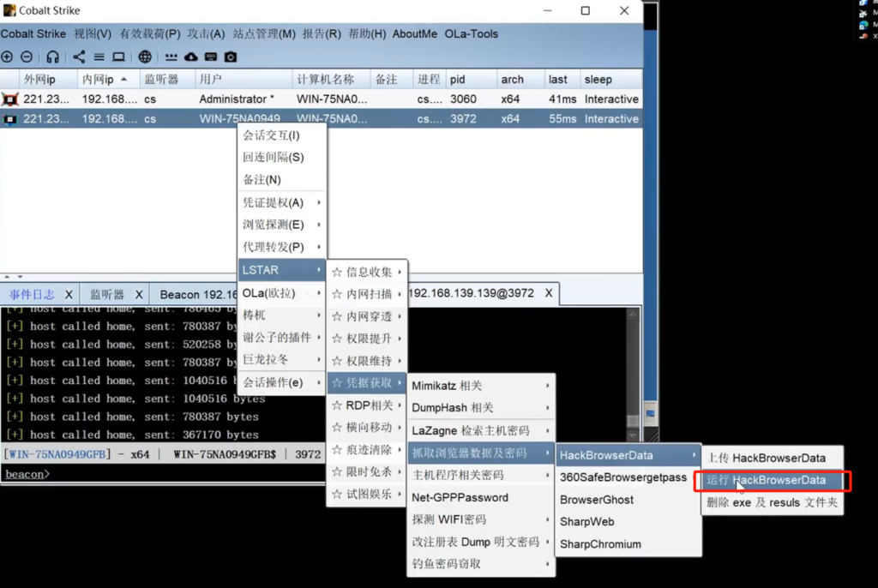Open Credentials via the dotted toolbar icon
This screenshot has width=878, height=588.
point(171,57)
